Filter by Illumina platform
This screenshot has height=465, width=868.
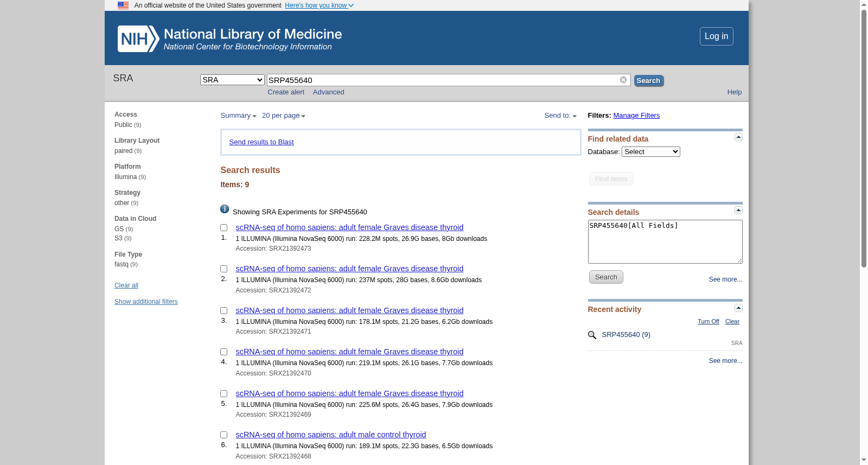point(125,177)
